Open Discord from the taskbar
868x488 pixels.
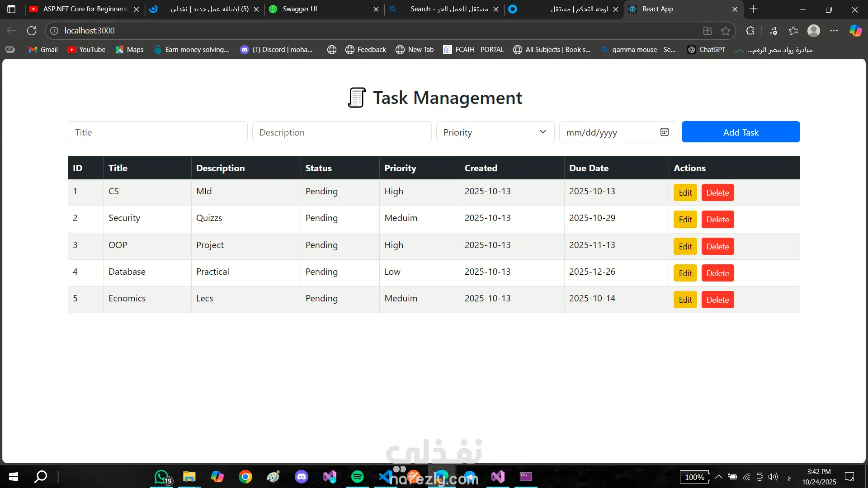click(x=302, y=477)
